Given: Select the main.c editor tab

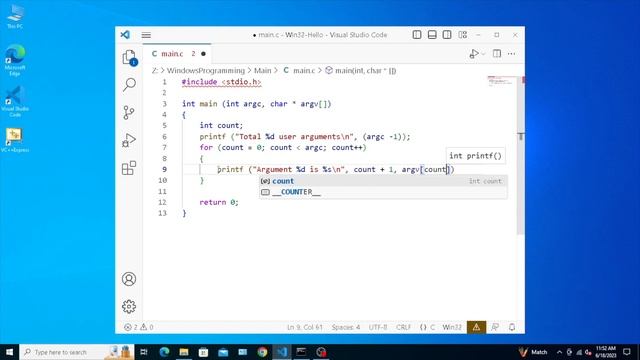Looking at the screenshot, I should [x=177, y=53].
